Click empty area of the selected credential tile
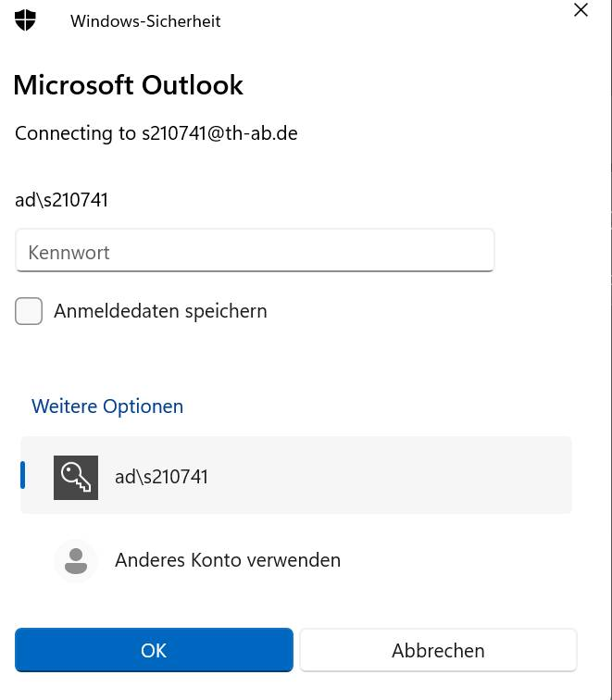The height and width of the screenshot is (700, 612). tap(388, 475)
